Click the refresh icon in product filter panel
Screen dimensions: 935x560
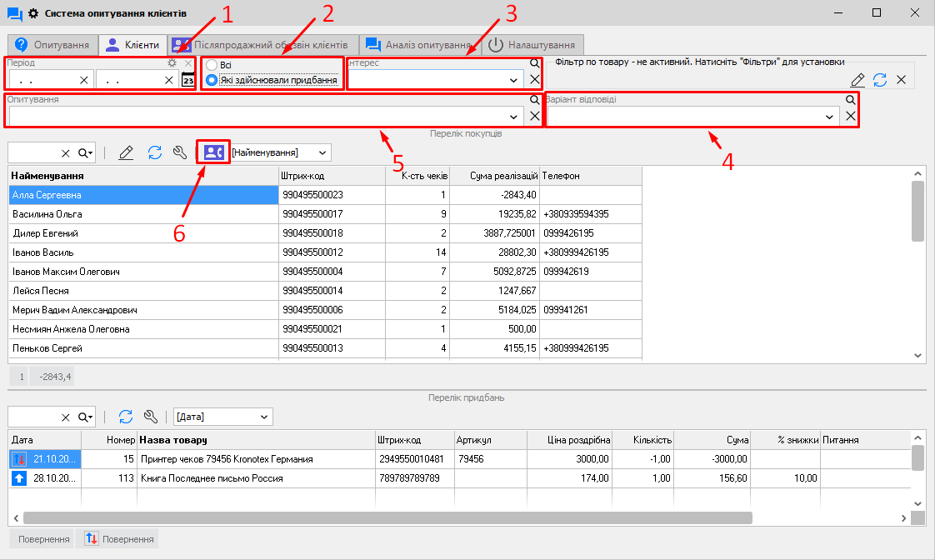(880, 80)
